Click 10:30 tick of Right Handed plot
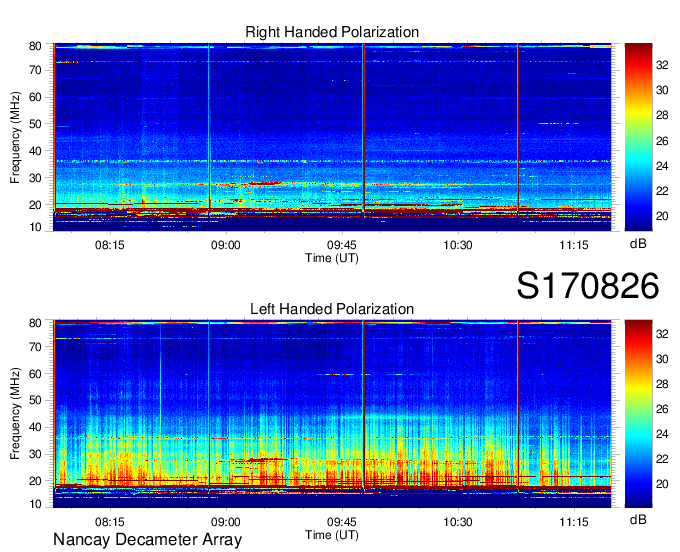This screenshot has width=680, height=552. tap(458, 245)
